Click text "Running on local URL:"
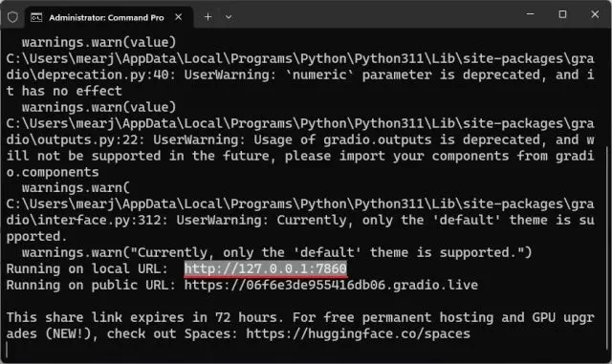The image size is (612, 364). (87, 268)
